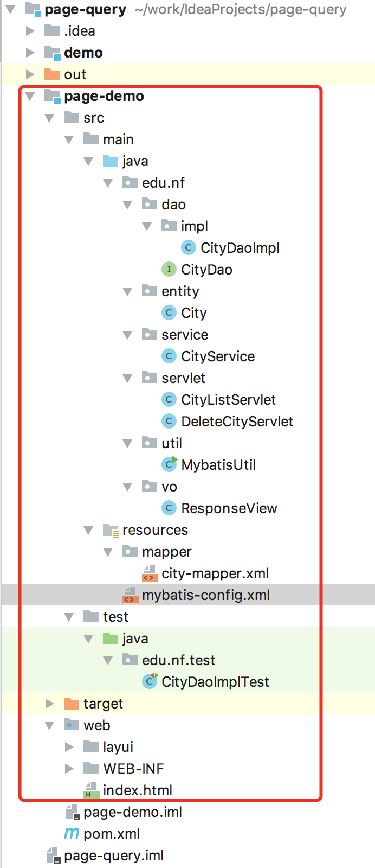Screen dimensions: 375x868
Task: Click the CityListServlet class icon
Action: (x=169, y=400)
